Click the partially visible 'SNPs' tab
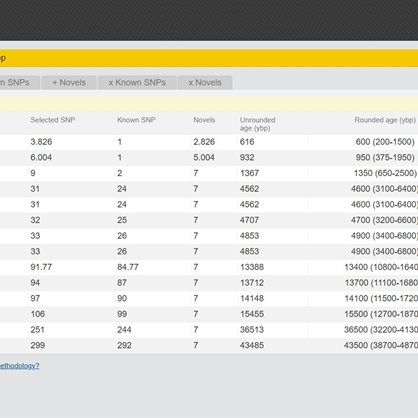 (19, 83)
